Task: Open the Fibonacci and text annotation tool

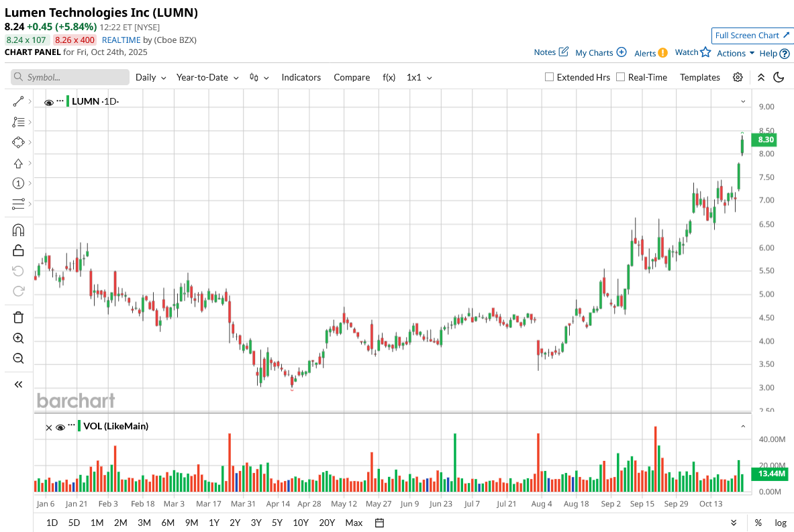Action: (x=18, y=122)
